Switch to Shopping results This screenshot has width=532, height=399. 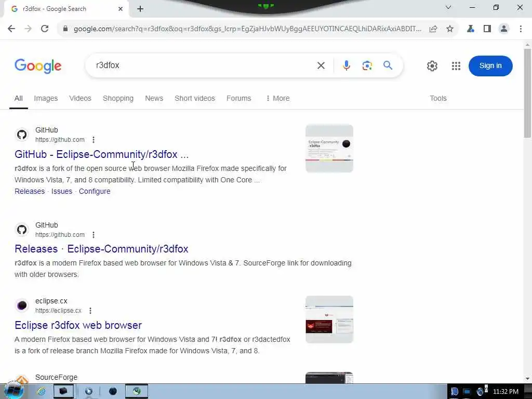tap(118, 98)
